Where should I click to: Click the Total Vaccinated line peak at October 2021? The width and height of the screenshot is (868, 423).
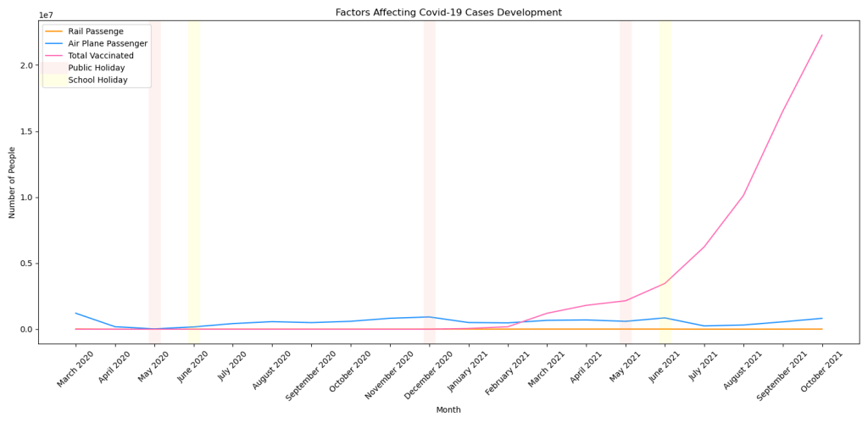(821, 36)
